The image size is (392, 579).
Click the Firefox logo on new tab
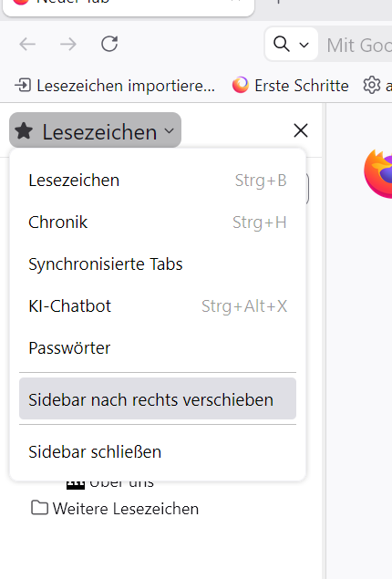point(378,173)
